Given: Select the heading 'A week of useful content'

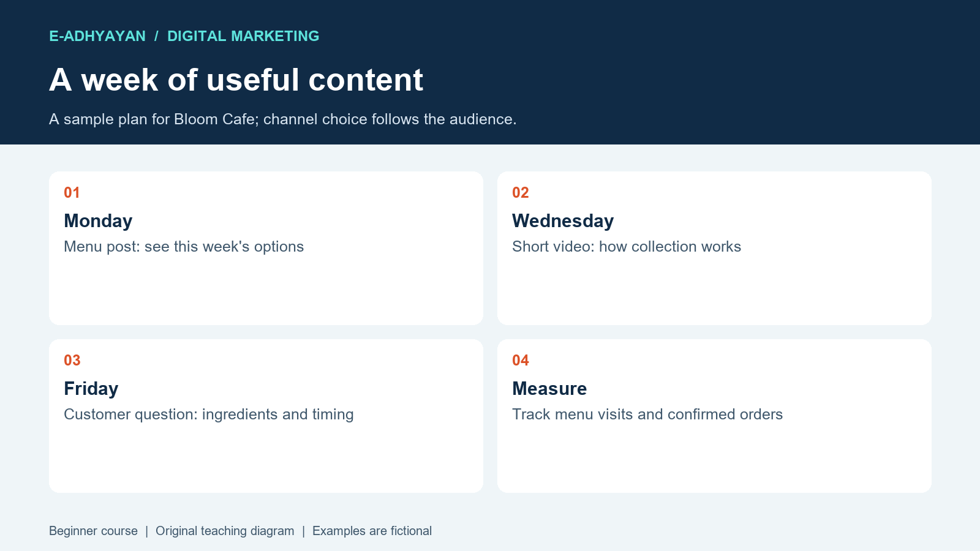Looking at the screenshot, I should point(236,80).
